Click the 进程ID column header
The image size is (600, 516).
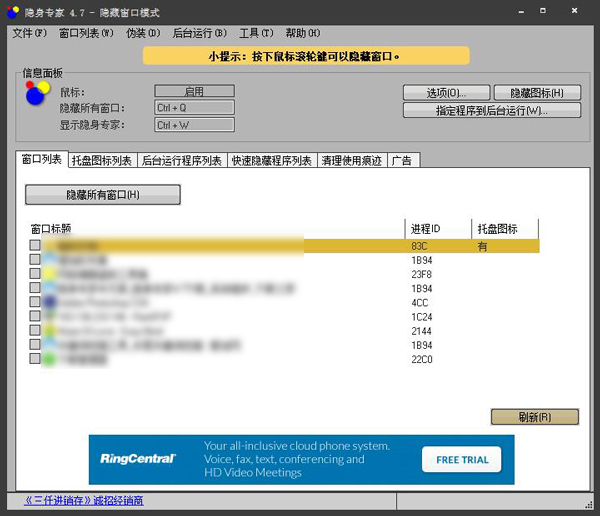(x=438, y=229)
